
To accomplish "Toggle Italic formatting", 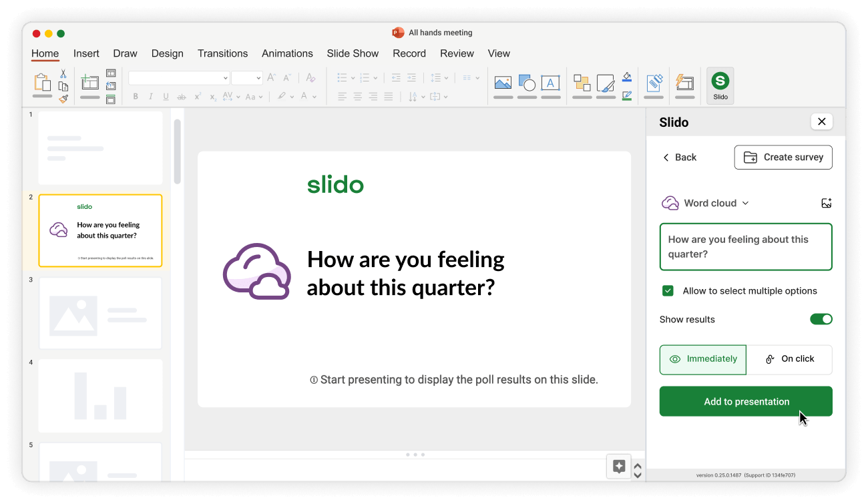I will tap(151, 97).
